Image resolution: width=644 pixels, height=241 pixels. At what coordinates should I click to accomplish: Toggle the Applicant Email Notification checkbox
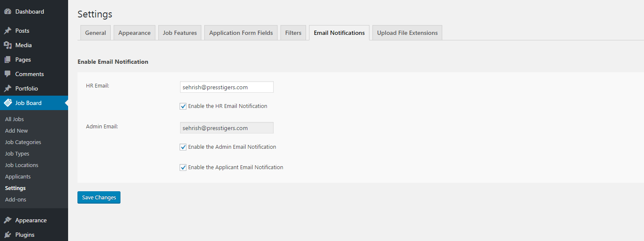coord(183,167)
